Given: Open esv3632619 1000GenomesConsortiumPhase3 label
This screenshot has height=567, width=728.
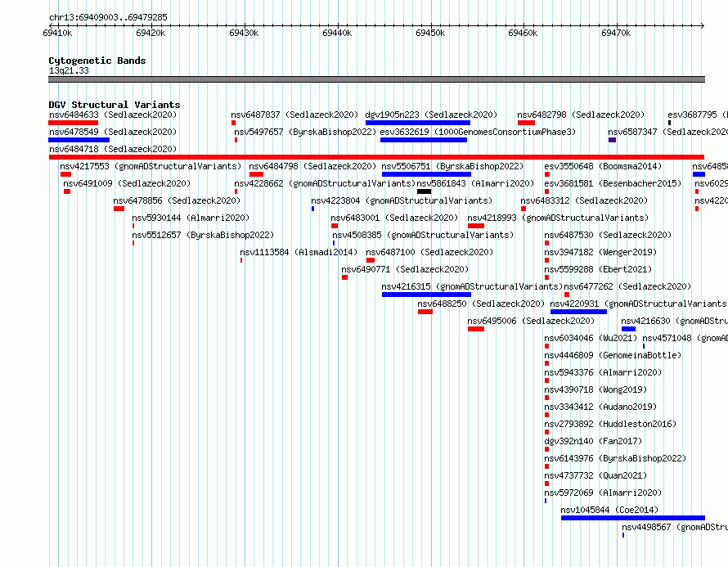Looking at the screenshot, I should pos(479,132).
